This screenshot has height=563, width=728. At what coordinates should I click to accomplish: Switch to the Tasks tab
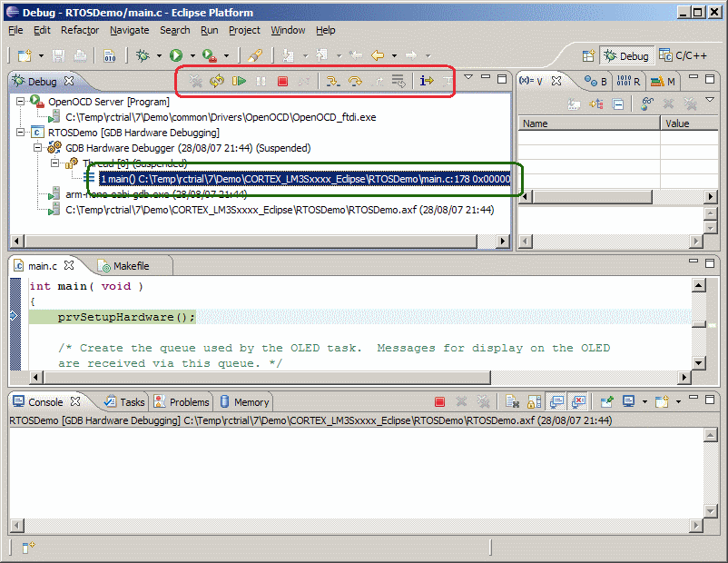(124, 401)
